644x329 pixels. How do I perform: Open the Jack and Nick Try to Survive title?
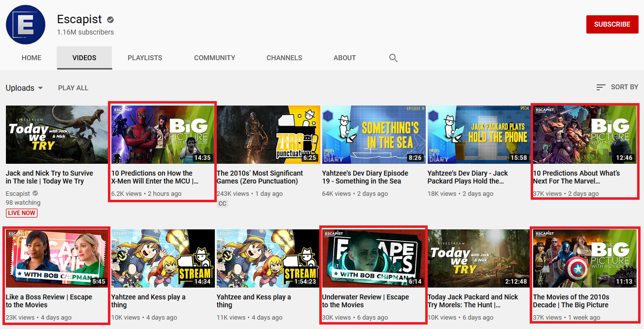tap(49, 177)
